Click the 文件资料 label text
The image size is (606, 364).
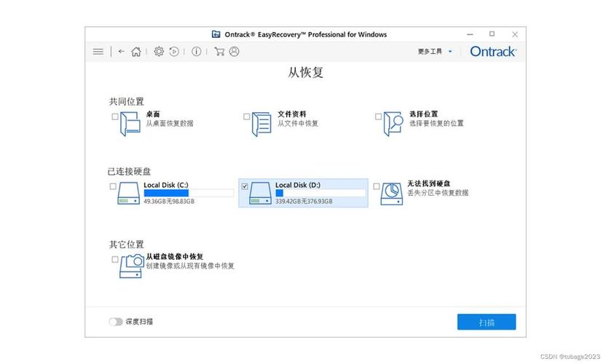point(292,114)
